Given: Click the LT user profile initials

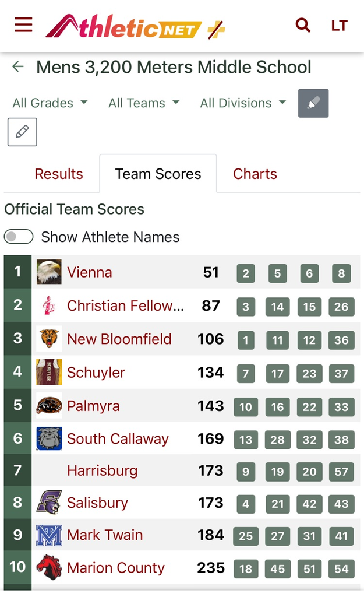Looking at the screenshot, I should tap(339, 26).
